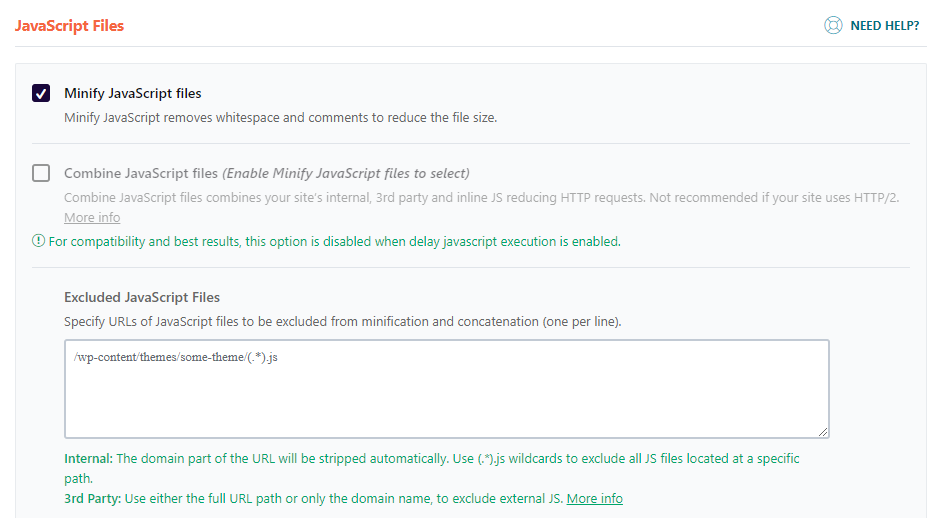This screenshot has width=938, height=518.
Task: Focus the Excluded JavaScript Files textarea
Action: pos(447,389)
